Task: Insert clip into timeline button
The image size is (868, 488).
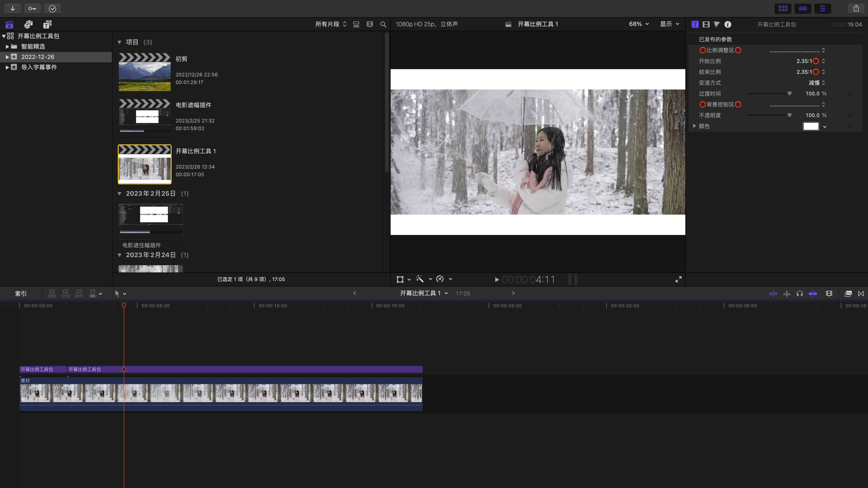Action: 65,294
